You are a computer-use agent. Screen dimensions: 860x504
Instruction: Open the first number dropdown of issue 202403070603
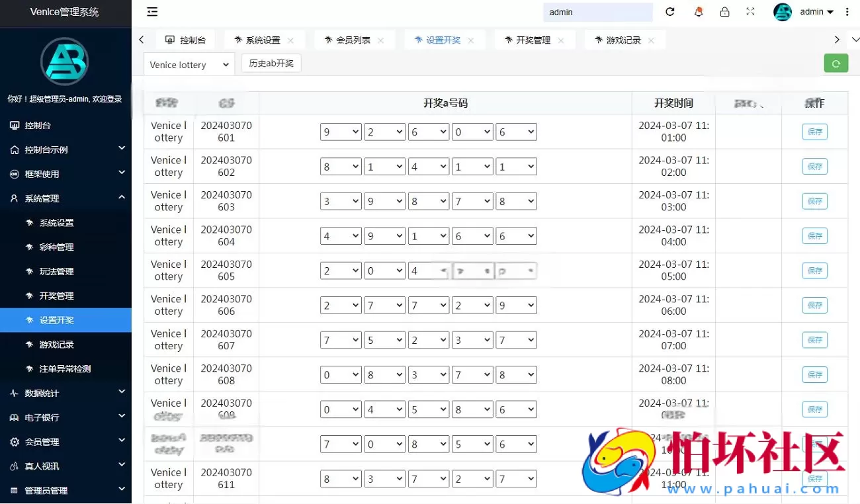point(340,201)
